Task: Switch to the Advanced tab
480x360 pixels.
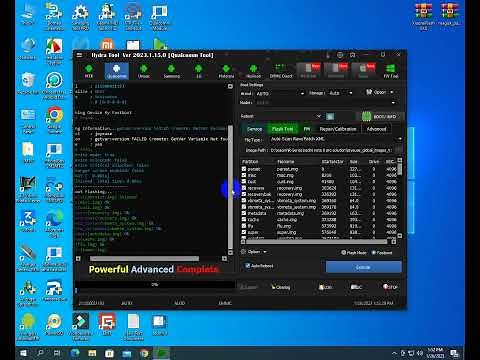Action: click(376, 129)
